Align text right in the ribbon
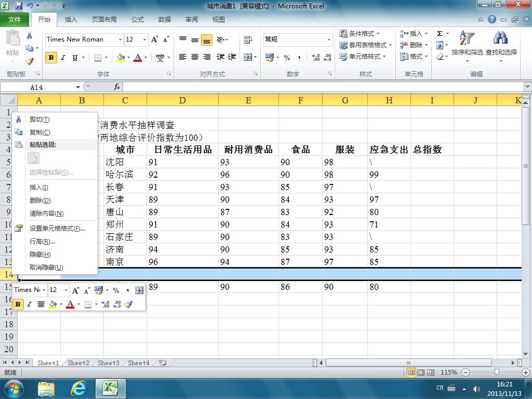 207,57
